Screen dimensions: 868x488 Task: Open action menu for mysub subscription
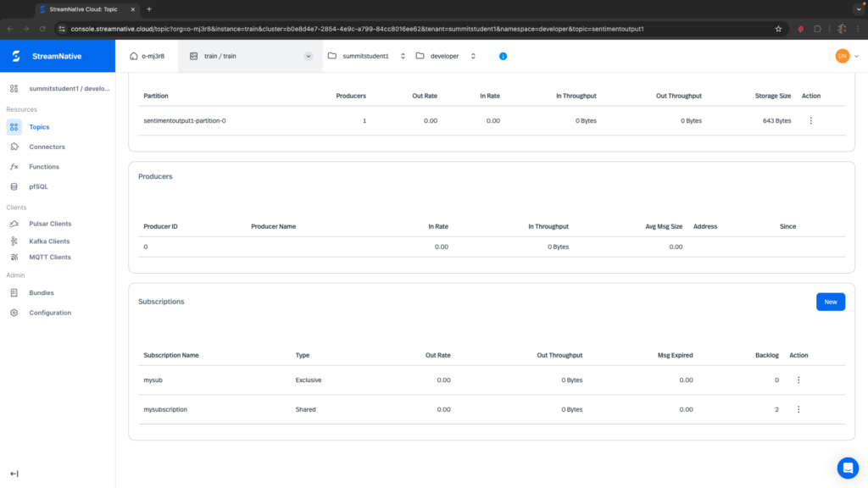tap(798, 380)
